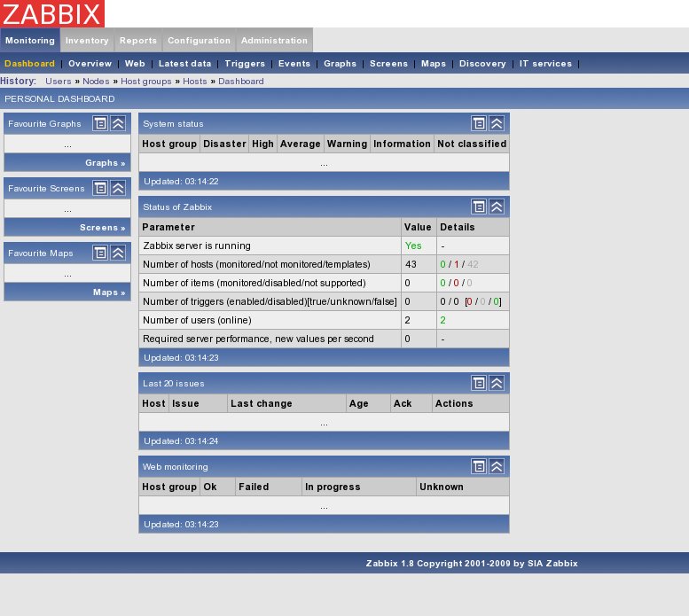Image resolution: width=689 pixels, height=616 pixels.
Task: Click 'Number of triggers' parameter text
Action: pyautogui.click(x=270, y=301)
